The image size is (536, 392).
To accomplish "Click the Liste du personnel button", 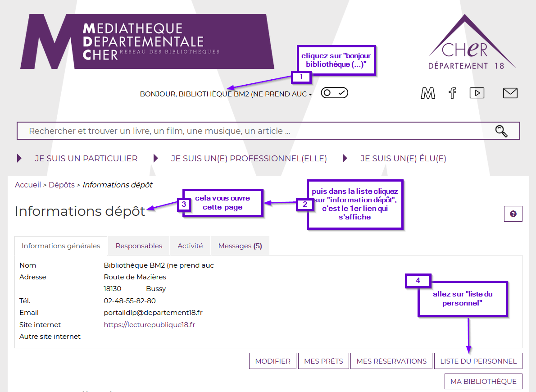I will (478, 361).
